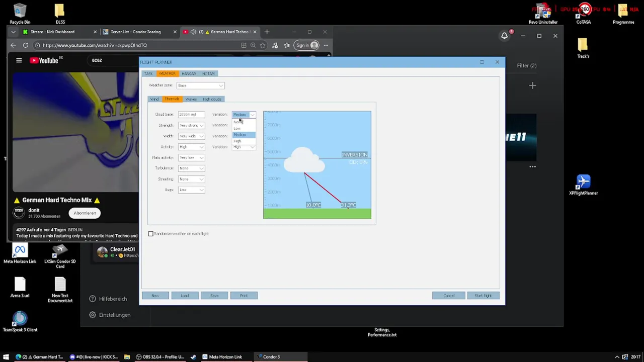This screenshot has width=644, height=362.
Task: Expand the Bugs dropdown
Action: click(191, 190)
